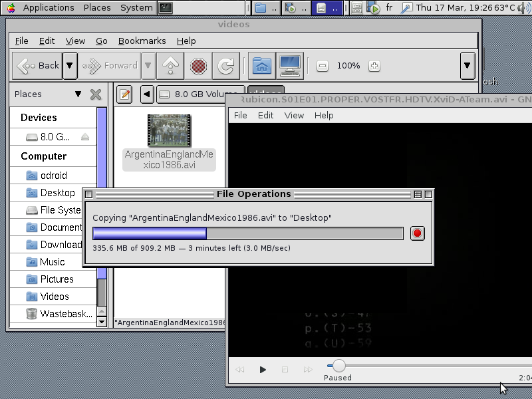
Task: Reload the current folder
Action: coord(226,65)
